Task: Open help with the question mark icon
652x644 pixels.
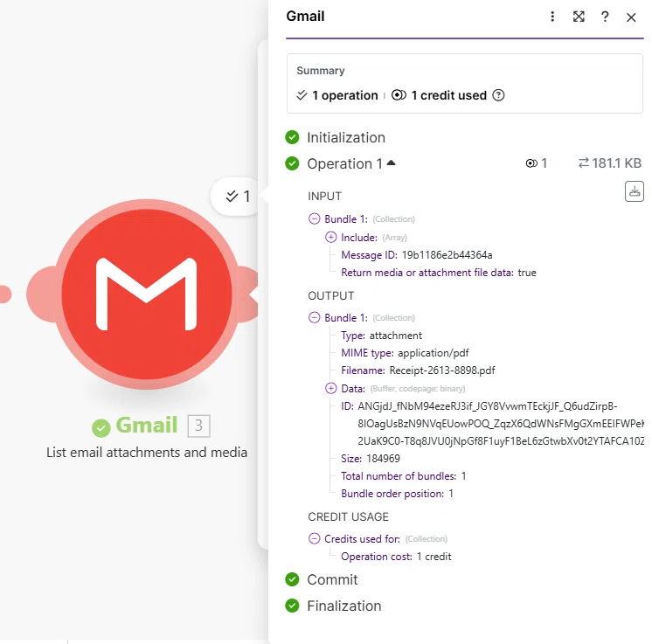Action: 605,17
